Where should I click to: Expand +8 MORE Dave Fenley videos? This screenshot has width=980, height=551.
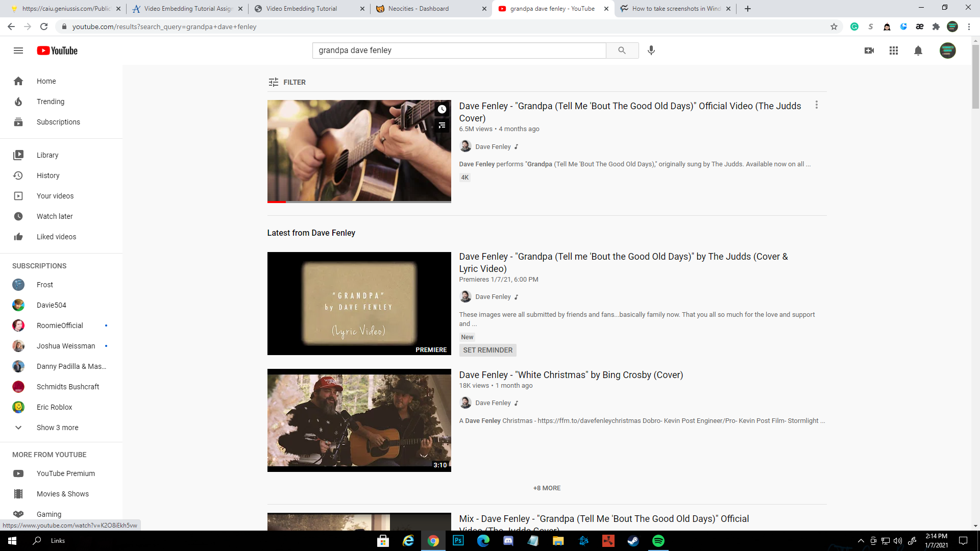[547, 488]
